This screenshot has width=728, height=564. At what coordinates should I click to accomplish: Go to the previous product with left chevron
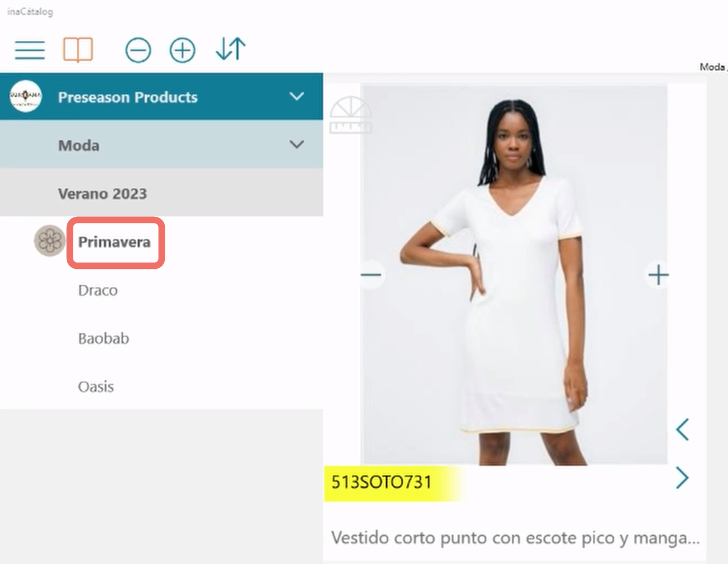682,430
